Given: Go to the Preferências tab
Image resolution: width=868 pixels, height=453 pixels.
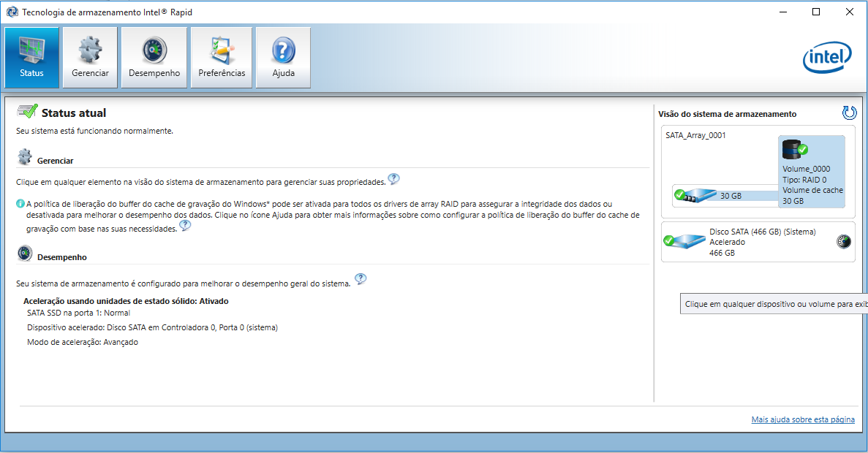Looking at the screenshot, I should coord(222,58).
